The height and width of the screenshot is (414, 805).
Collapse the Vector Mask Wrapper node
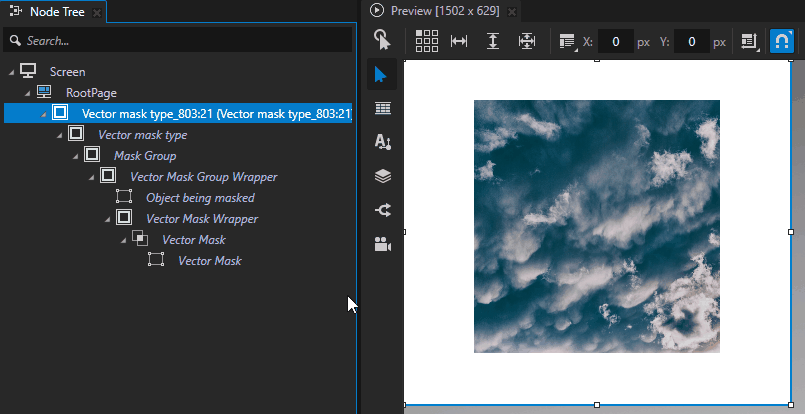pos(108,219)
